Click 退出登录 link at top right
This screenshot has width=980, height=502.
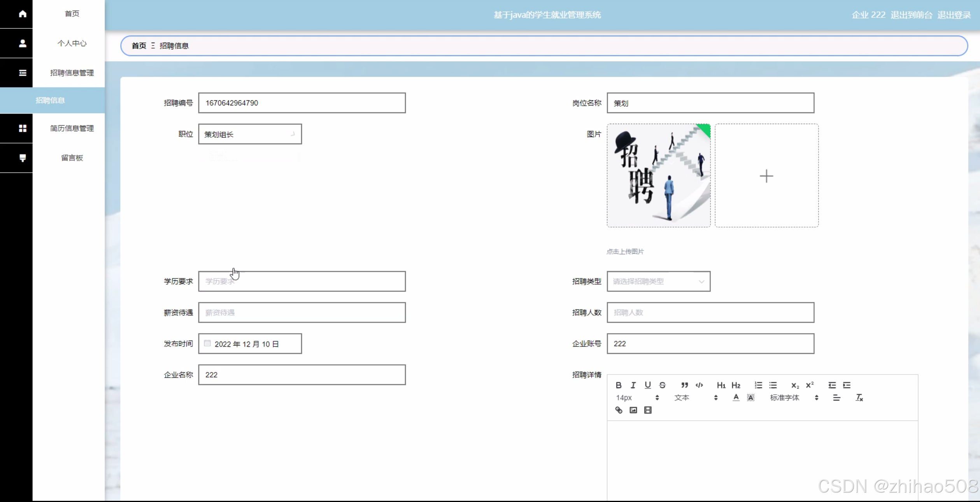point(954,15)
